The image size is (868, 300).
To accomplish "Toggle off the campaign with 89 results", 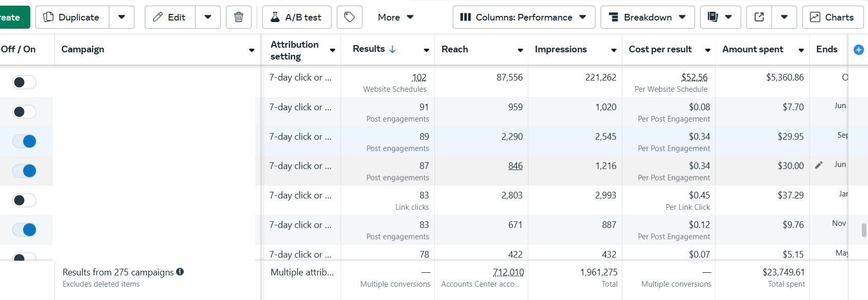I will point(25,141).
